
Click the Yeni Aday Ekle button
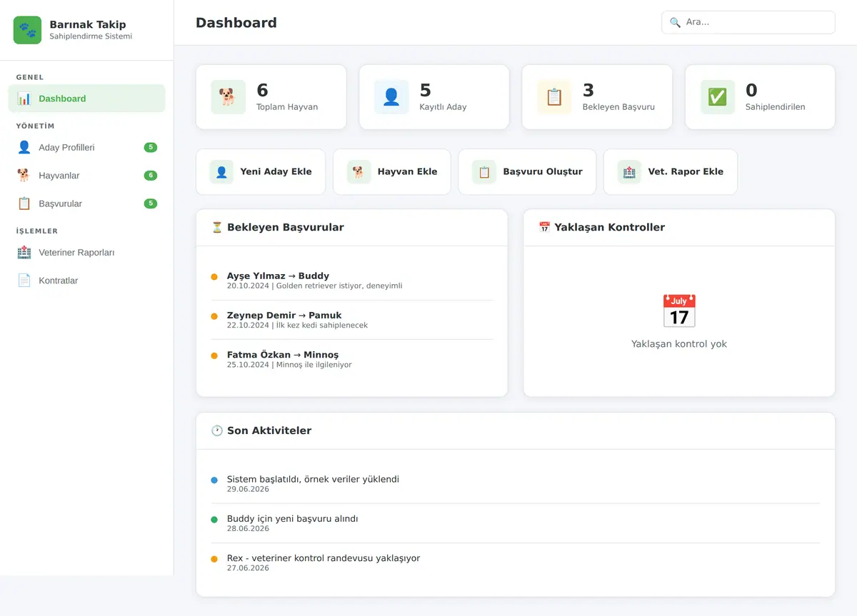[x=261, y=172]
